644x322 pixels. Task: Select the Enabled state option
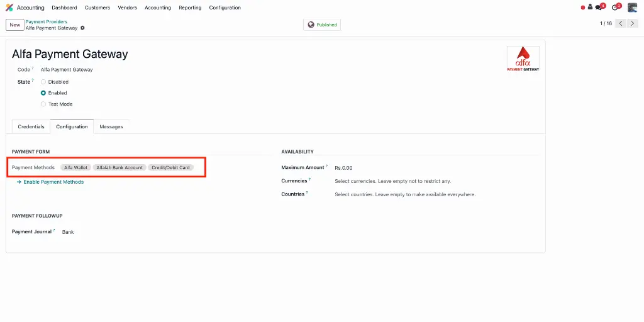[x=43, y=93]
